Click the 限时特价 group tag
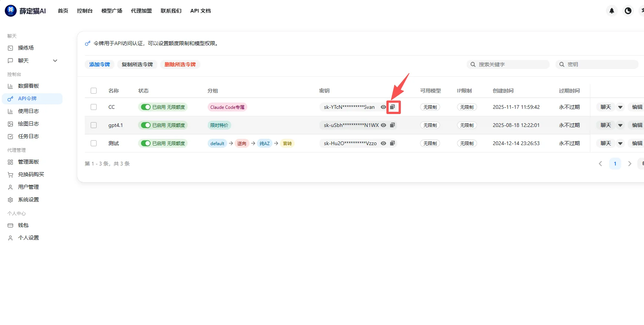644x325 pixels. (219, 125)
